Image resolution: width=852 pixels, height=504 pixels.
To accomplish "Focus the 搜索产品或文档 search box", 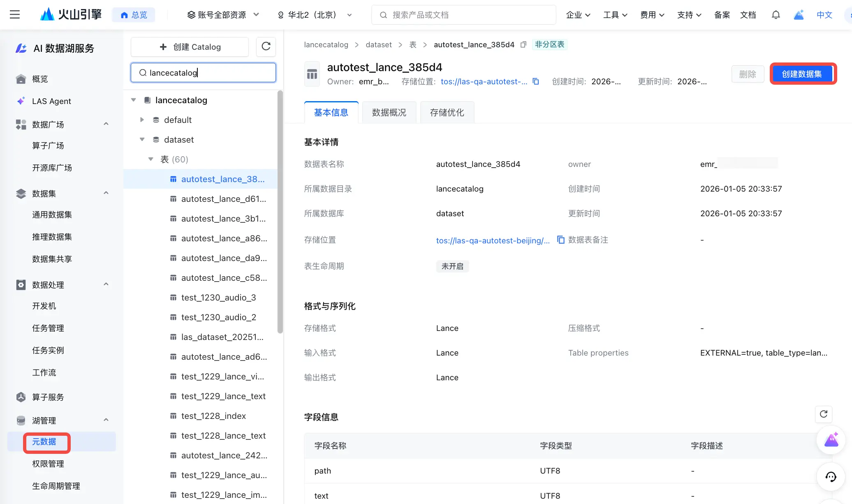I will 464,15.
